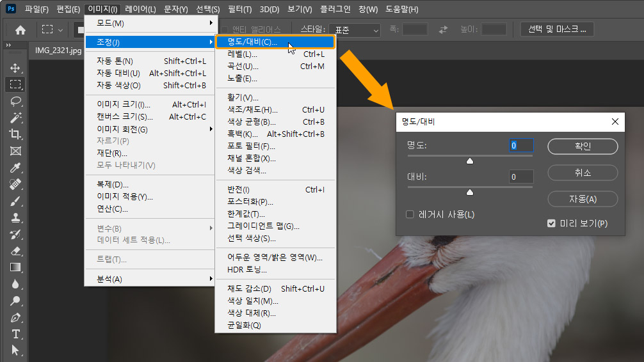Click the Photoshop Ps logo
Screen dimensions: 644x362
coord(11,8)
